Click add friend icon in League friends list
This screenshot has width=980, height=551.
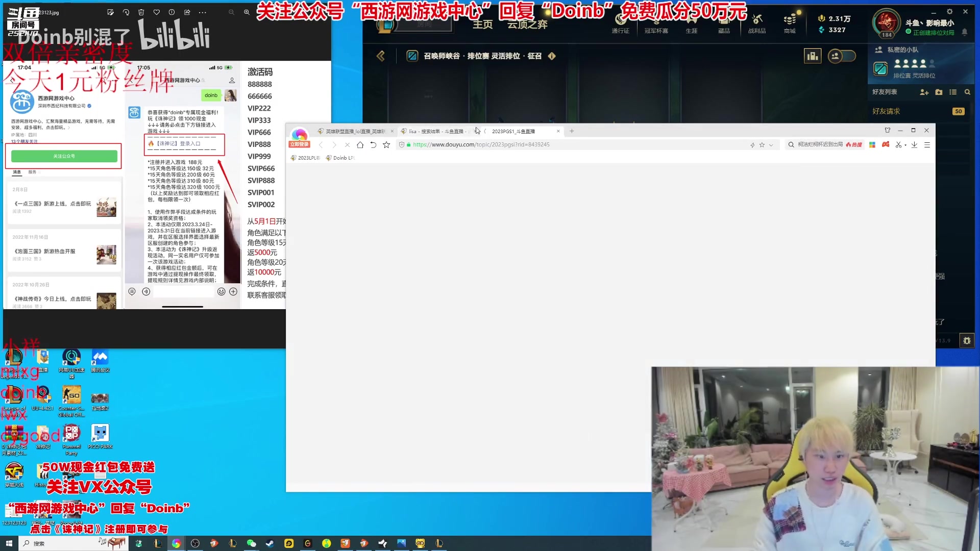click(924, 92)
